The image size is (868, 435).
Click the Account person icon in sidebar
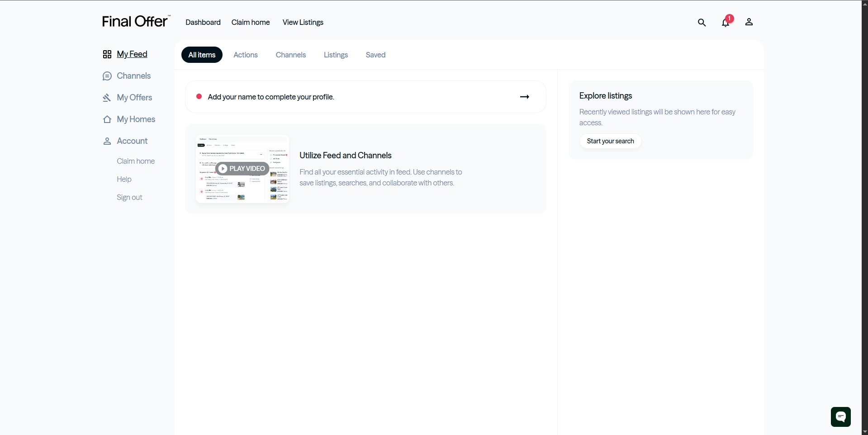(107, 141)
